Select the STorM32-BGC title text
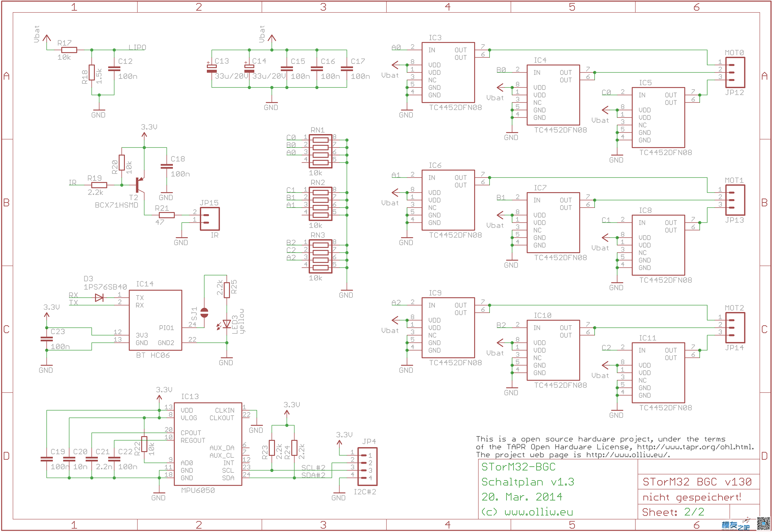Screen dimensions: 772x532 (x=518, y=467)
